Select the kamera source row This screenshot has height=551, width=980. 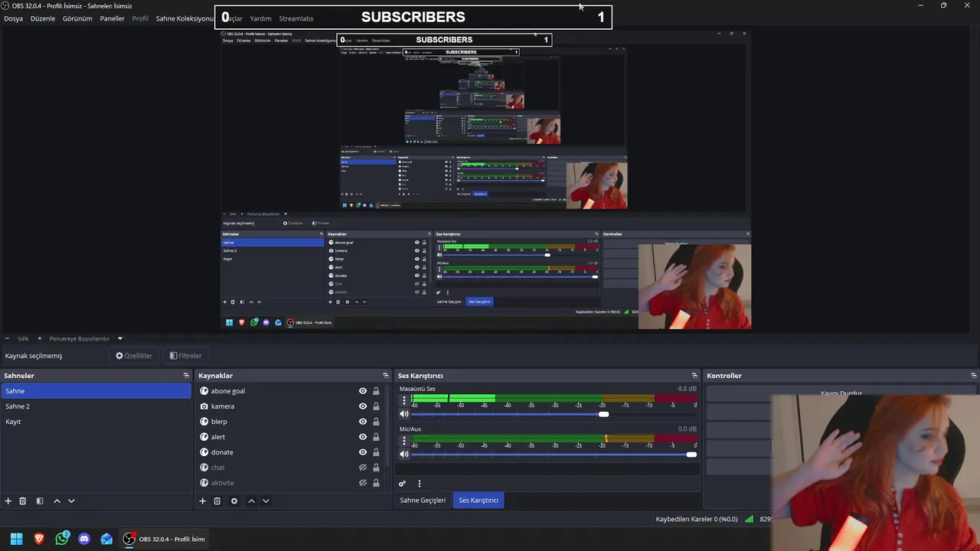tap(291, 406)
